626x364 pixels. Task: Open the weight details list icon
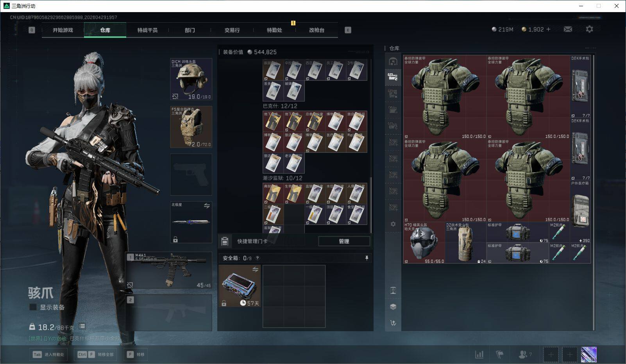[82, 326]
